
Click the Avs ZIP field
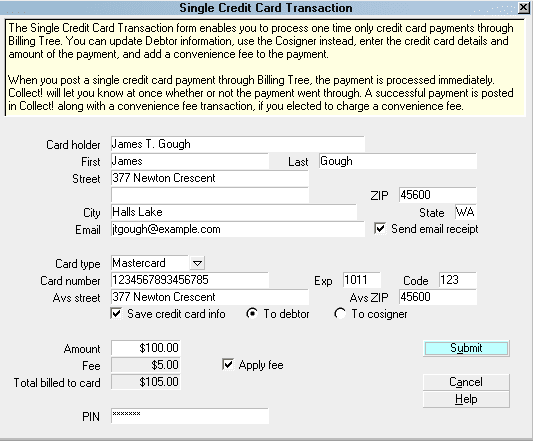[x=438, y=297]
